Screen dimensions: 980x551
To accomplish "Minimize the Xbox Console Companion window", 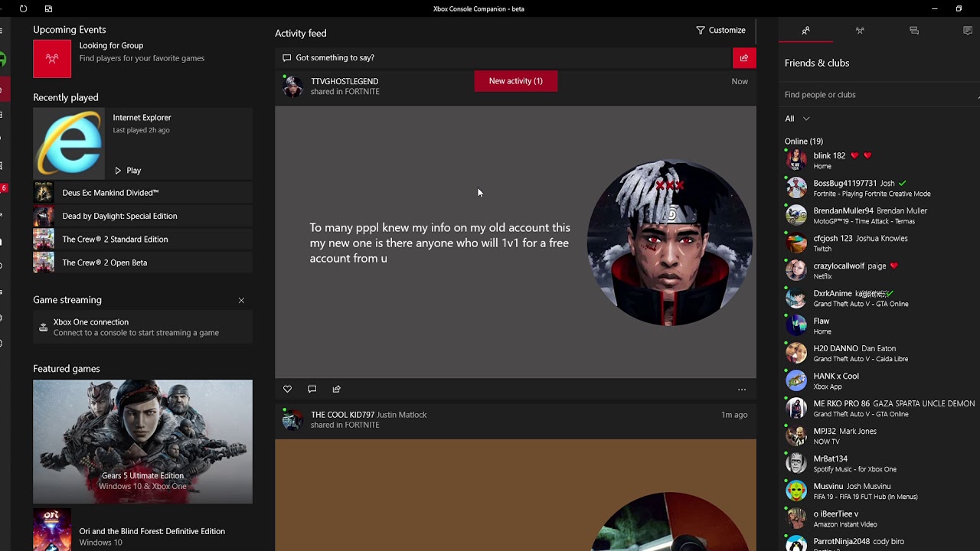I will tap(934, 8).
